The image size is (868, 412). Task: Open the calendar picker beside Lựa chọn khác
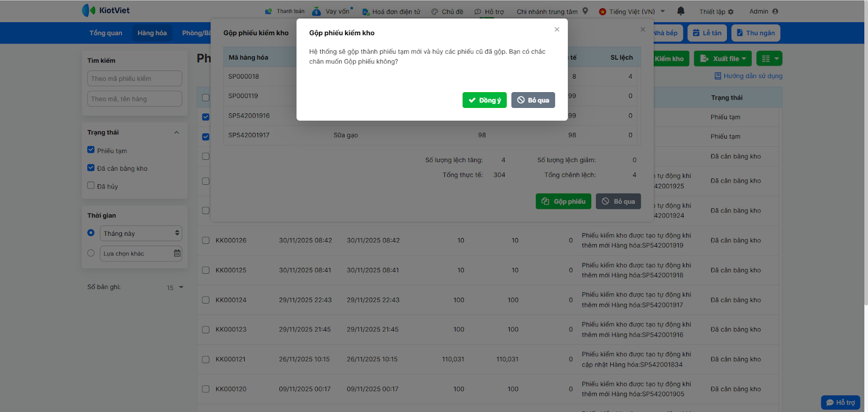[x=177, y=253]
